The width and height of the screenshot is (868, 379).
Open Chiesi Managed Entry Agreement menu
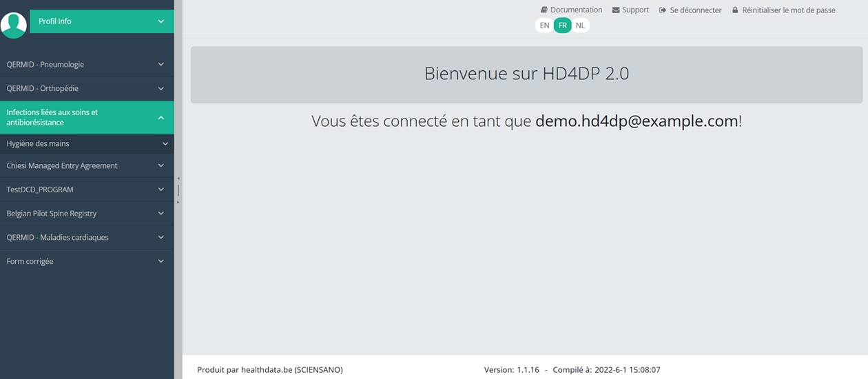click(x=62, y=166)
